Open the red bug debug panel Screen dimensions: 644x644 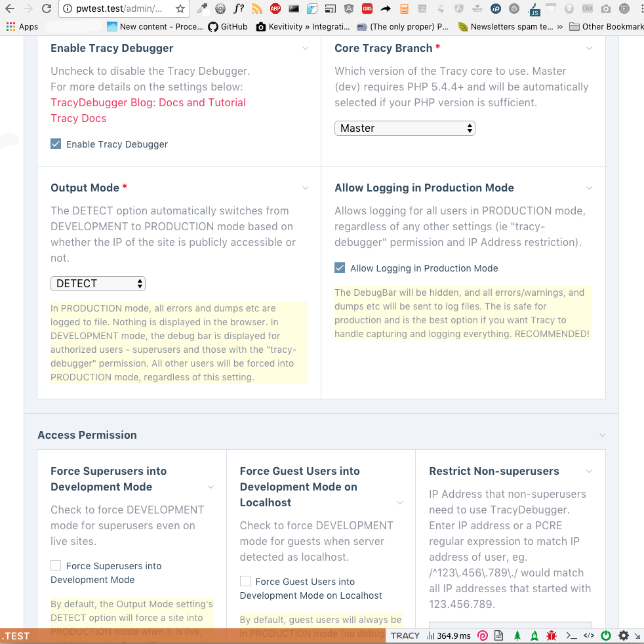(551, 635)
